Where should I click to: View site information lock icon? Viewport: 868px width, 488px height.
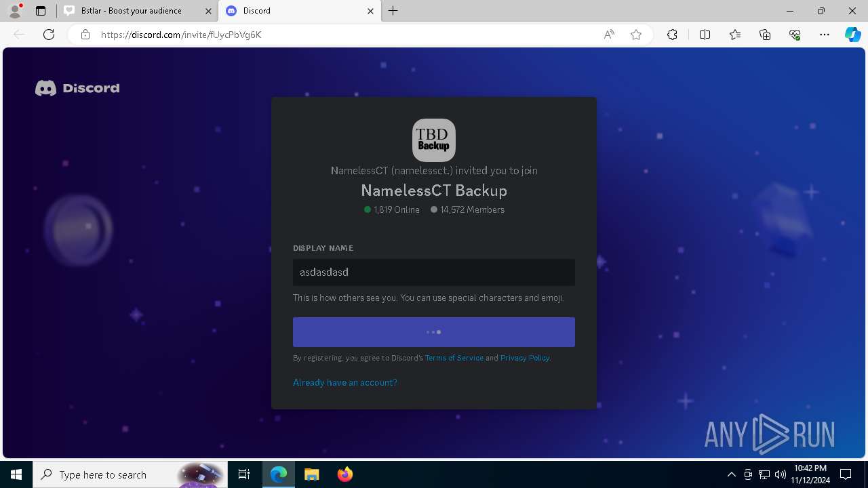click(x=85, y=35)
